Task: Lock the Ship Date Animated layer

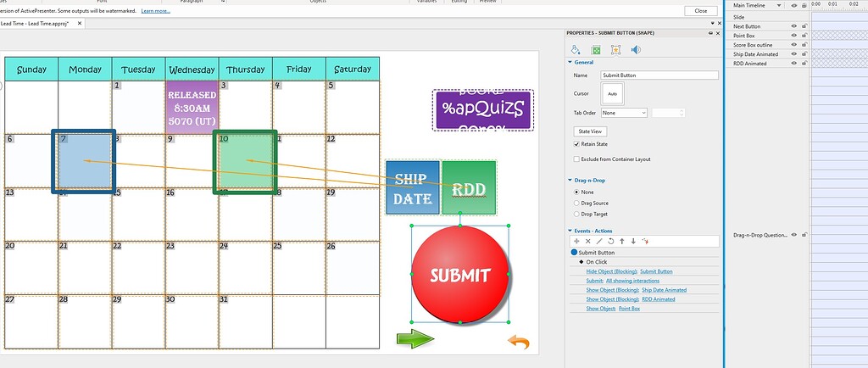Action: pyautogui.click(x=804, y=54)
